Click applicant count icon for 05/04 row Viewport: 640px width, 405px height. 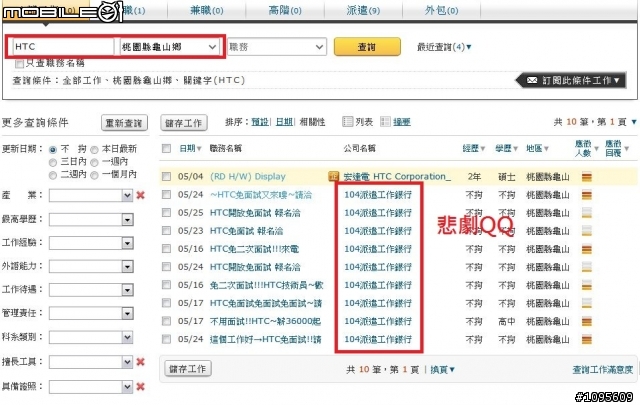pos(587,177)
